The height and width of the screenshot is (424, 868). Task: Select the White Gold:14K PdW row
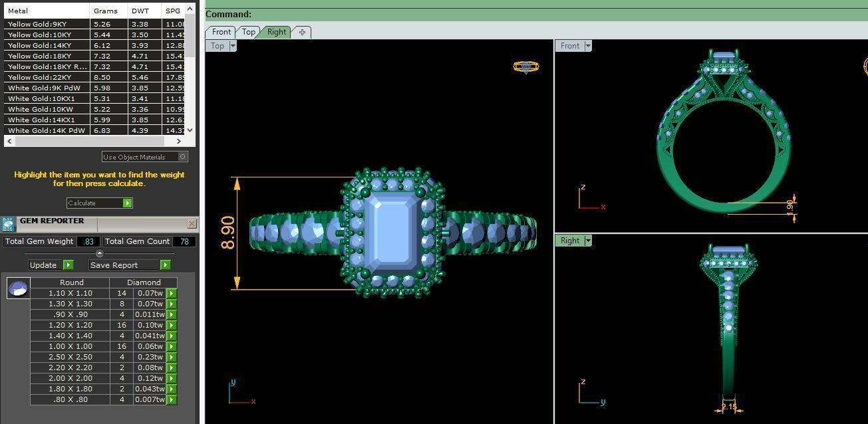coord(94,130)
